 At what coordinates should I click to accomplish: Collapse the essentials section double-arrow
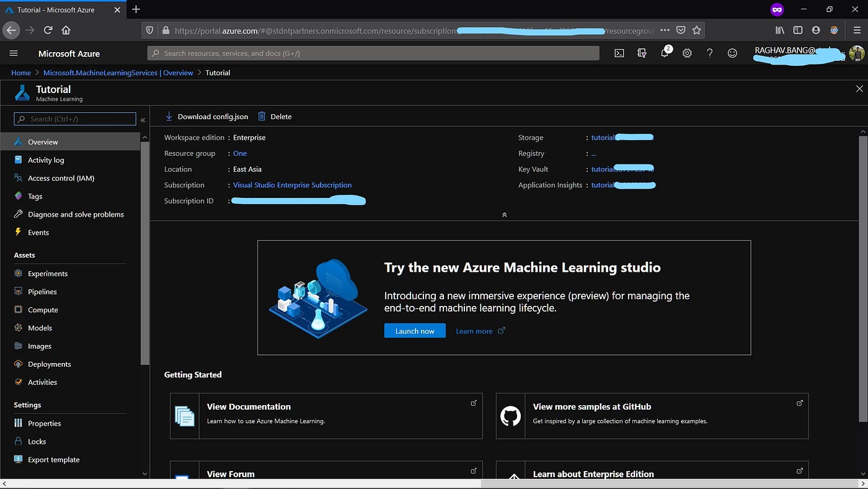click(x=504, y=215)
